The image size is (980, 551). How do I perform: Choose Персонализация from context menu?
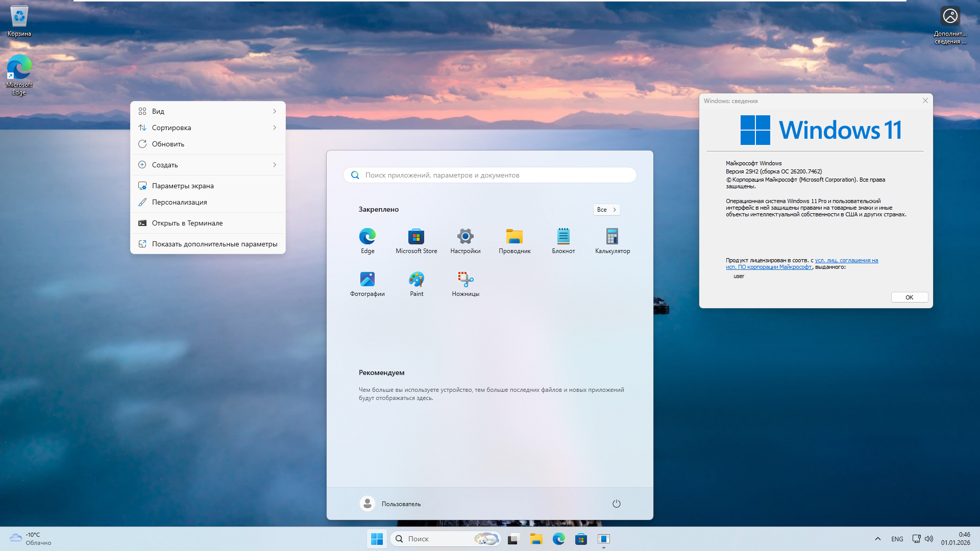click(179, 202)
